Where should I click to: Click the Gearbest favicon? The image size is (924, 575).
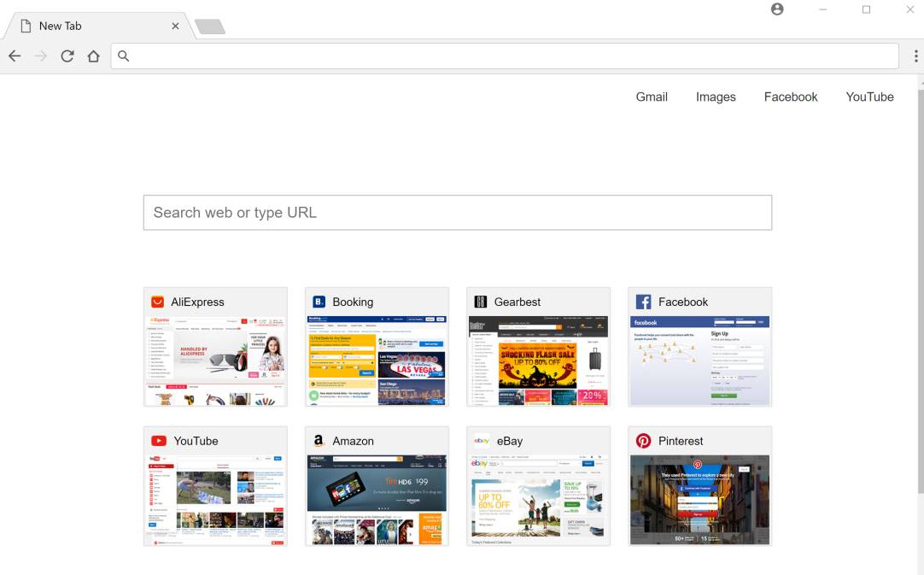click(480, 302)
